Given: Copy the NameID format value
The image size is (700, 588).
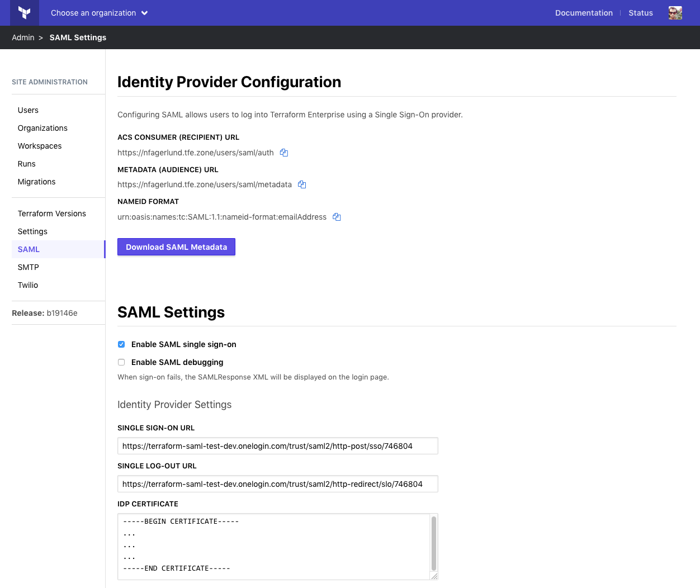Looking at the screenshot, I should [x=337, y=217].
